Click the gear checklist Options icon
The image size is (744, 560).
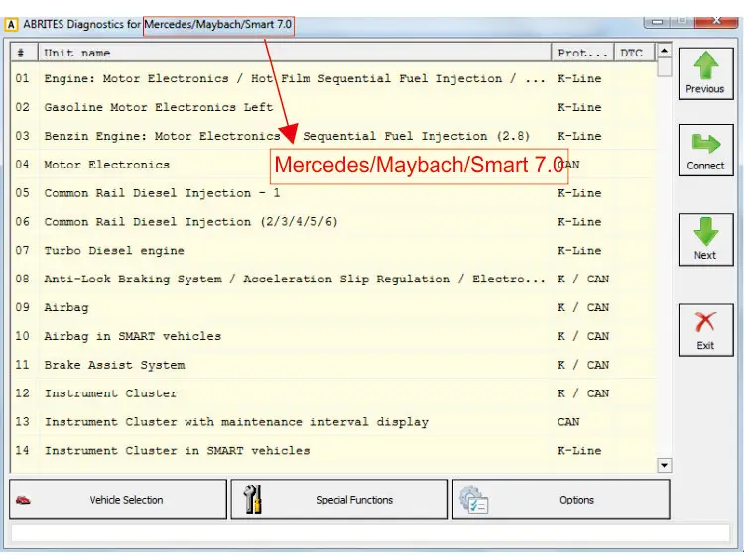point(473,500)
